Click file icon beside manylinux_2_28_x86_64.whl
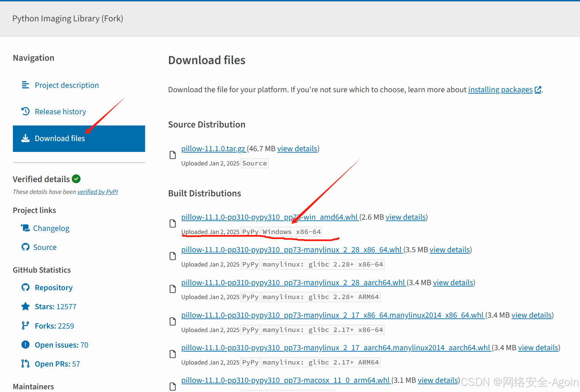 pyautogui.click(x=173, y=256)
